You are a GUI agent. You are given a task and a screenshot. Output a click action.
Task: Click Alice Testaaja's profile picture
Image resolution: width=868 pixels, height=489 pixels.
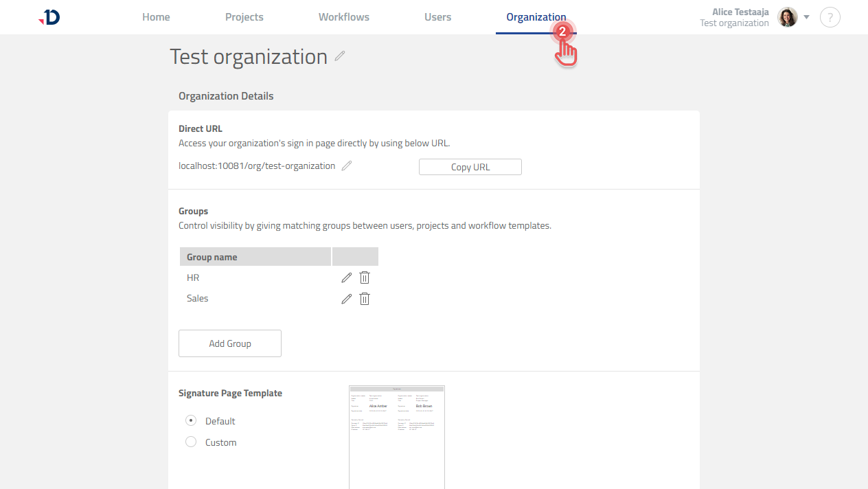coord(787,17)
